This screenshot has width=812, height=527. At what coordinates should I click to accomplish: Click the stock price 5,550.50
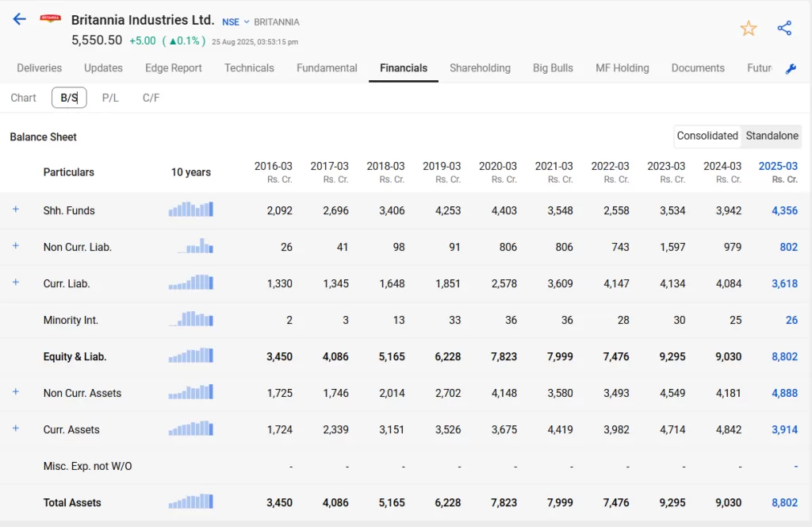[x=97, y=40]
